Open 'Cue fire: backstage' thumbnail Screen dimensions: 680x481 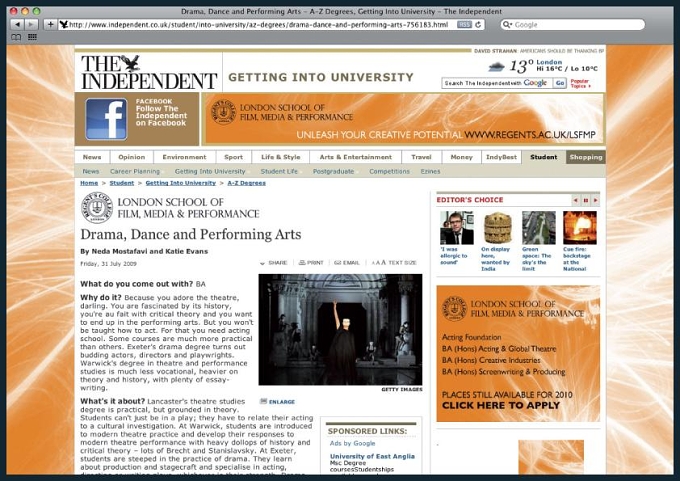click(580, 228)
